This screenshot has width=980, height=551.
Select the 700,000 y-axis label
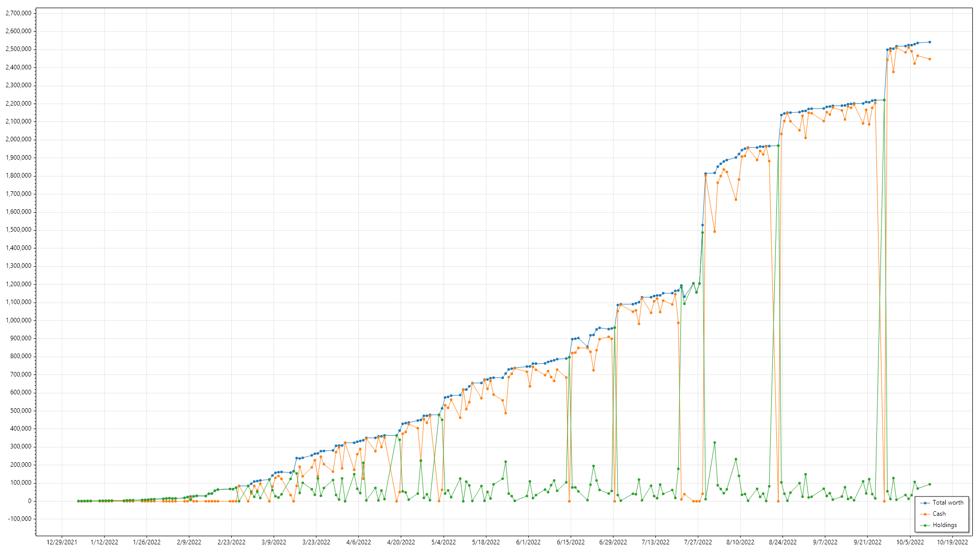(20, 374)
